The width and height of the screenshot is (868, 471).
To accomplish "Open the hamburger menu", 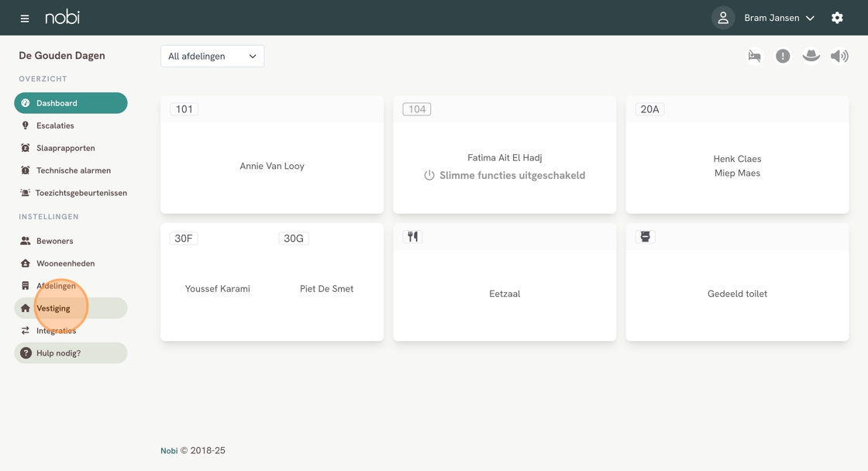I will pyautogui.click(x=25, y=18).
